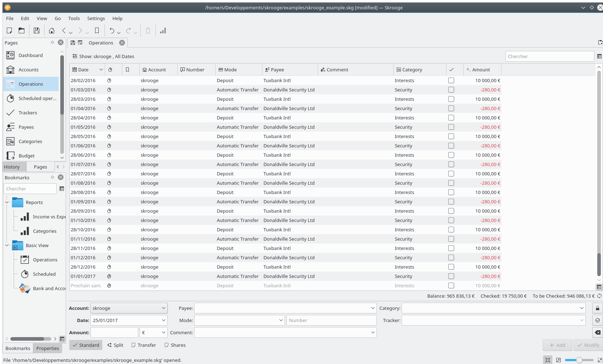
Task: Check the 28/02/2016 Deposit operation checkbox
Action: click(x=451, y=81)
